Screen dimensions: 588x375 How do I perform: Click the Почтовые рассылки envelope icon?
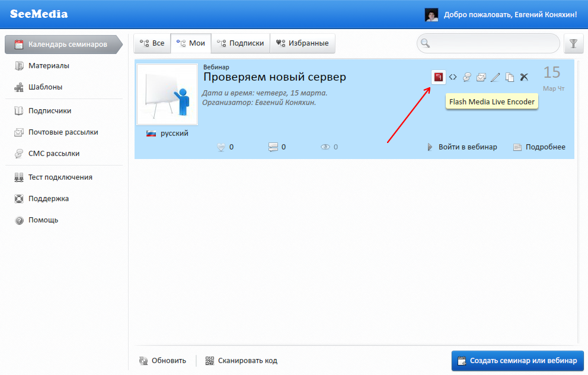pyautogui.click(x=19, y=132)
